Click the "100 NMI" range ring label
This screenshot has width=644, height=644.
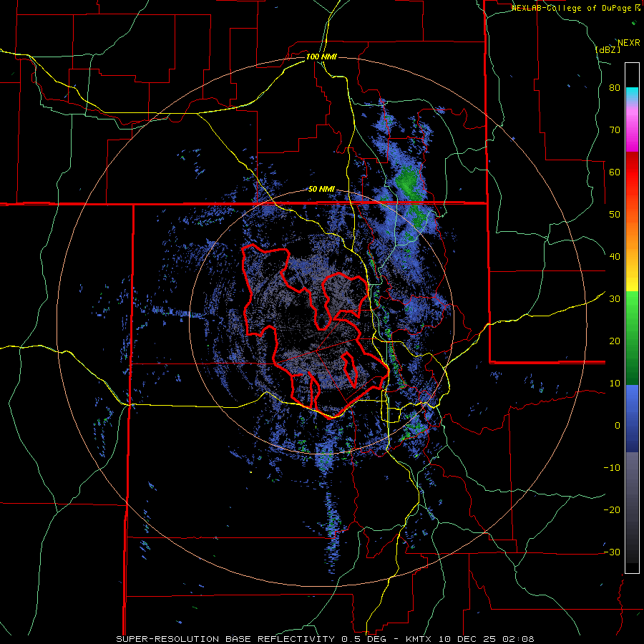pyautogui.click(x=321, y=57)
